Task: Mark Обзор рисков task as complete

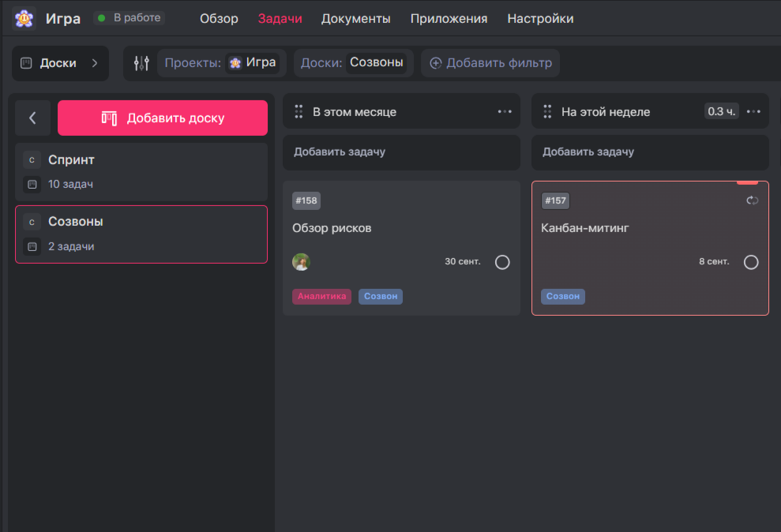Action: pyautogui.click(x=502, y=262)
